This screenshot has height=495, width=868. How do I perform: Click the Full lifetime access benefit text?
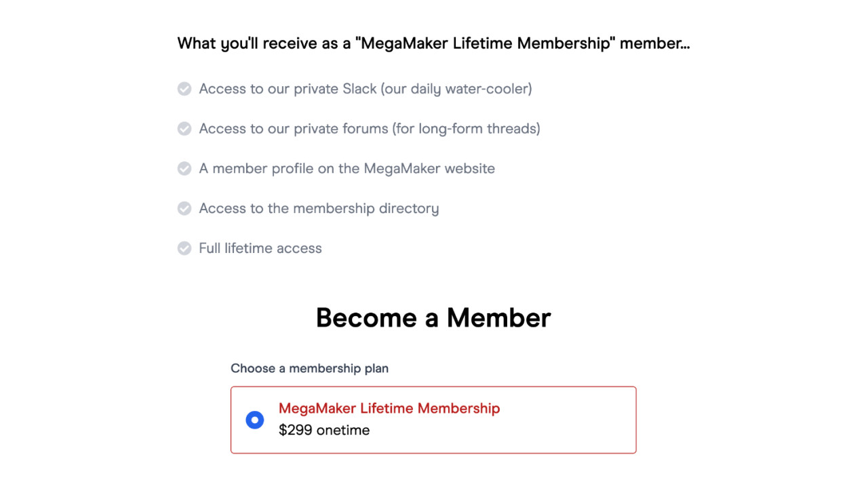(x=260, y=248)
